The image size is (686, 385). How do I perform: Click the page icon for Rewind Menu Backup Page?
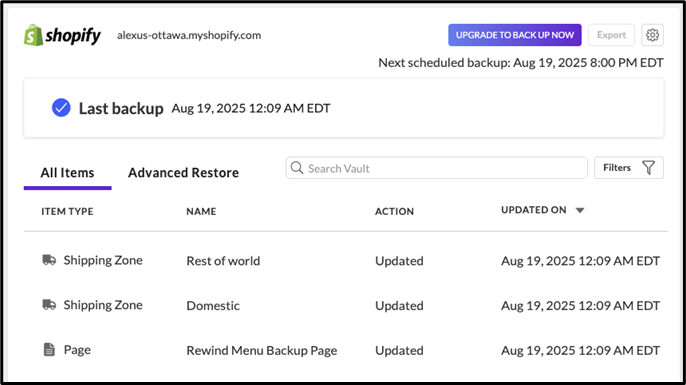coord(49,350)
